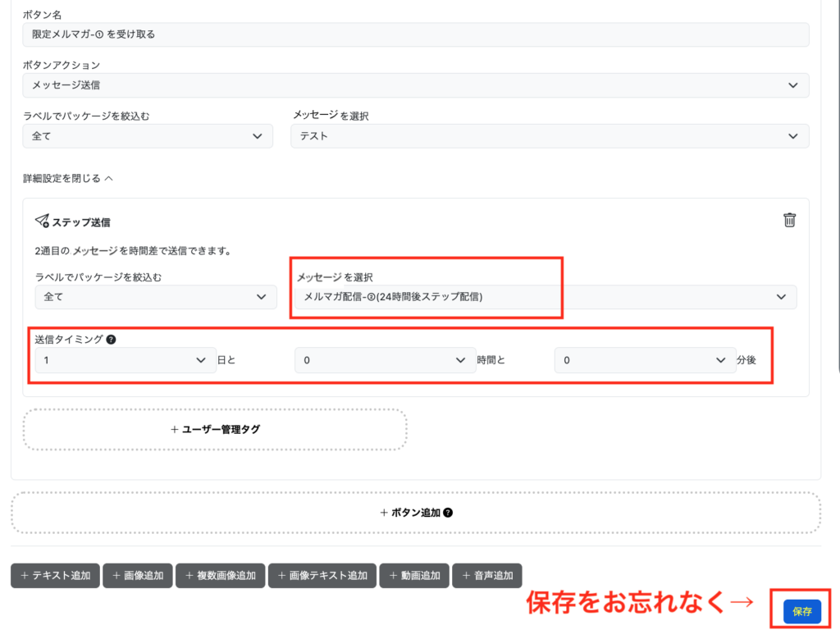Open the top ラベルでパッケージを絞込む dropdown
The height and width of the screenshot is (630, 840).
(x=148, y=136)
